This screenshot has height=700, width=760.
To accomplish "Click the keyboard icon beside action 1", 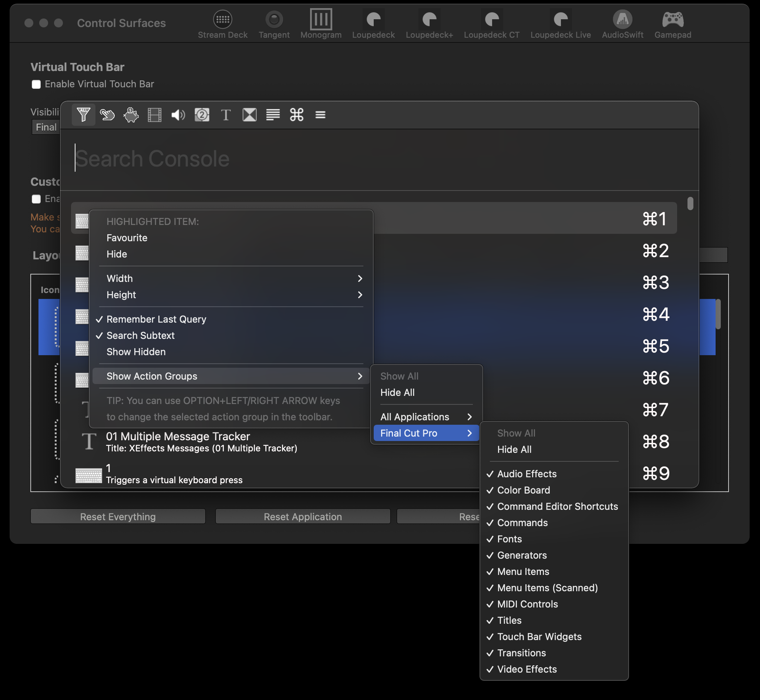I will 89,476.
